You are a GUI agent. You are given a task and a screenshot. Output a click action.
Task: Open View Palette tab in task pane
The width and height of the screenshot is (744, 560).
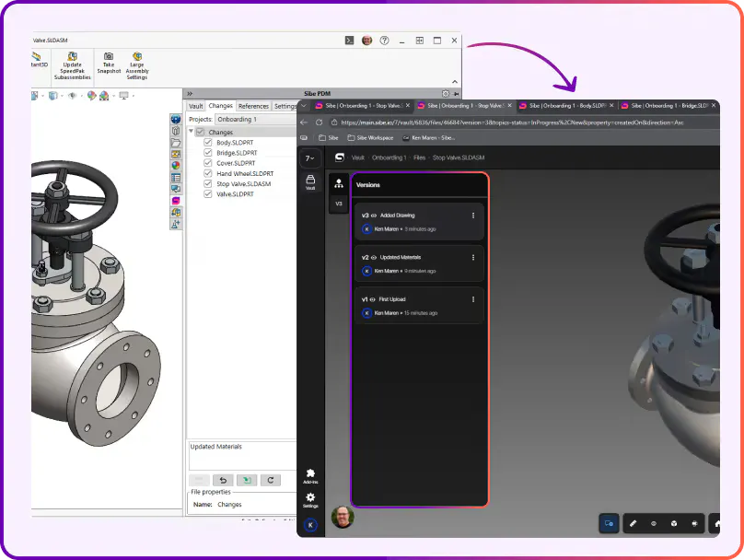coord(176,154)
